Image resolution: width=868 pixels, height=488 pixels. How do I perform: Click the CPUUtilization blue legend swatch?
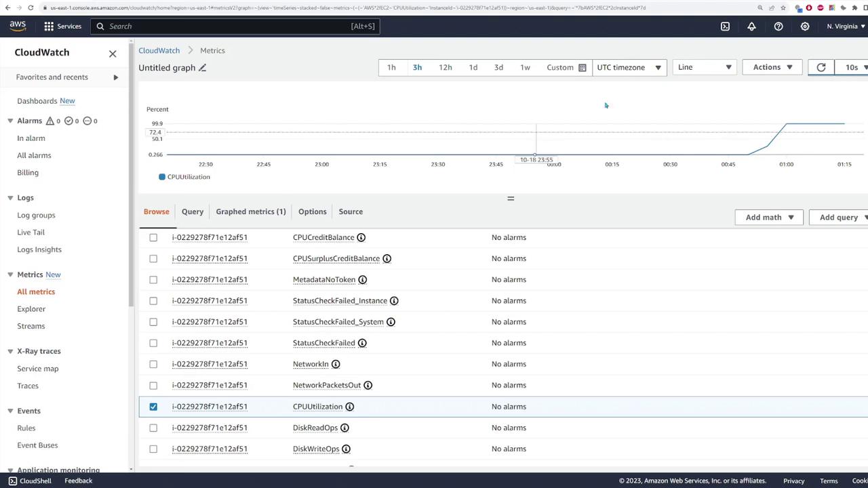coord(162,177)
